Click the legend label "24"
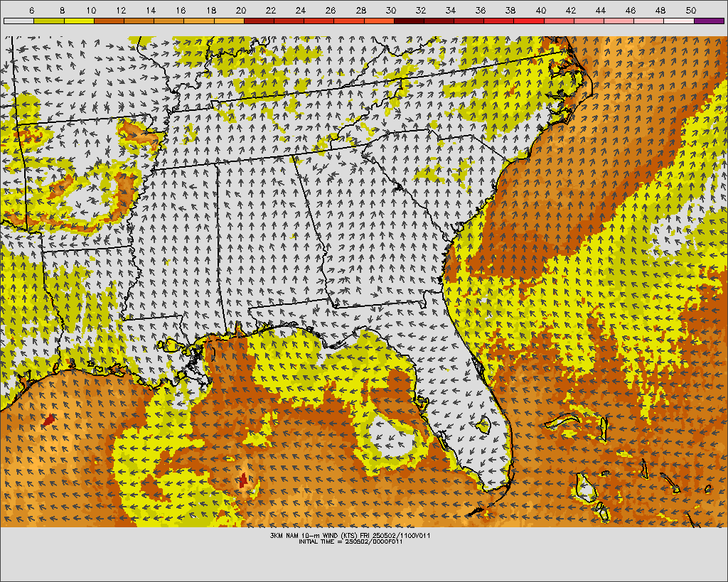Screen dimensions: 728x582 click(301, 10)
